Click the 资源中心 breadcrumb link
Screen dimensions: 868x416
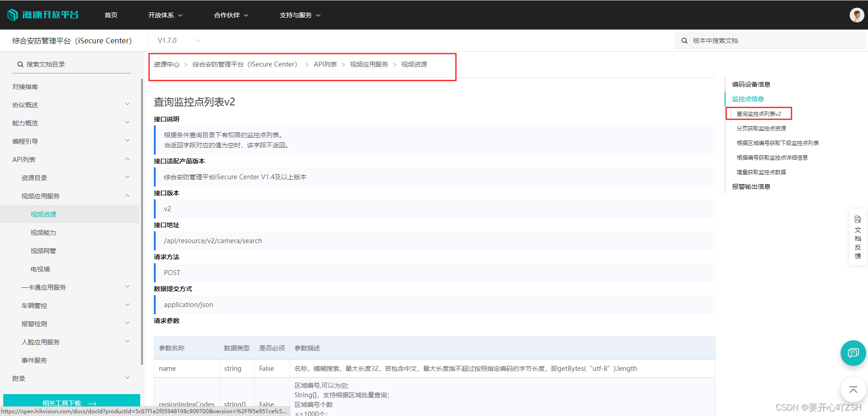(166, 64)
